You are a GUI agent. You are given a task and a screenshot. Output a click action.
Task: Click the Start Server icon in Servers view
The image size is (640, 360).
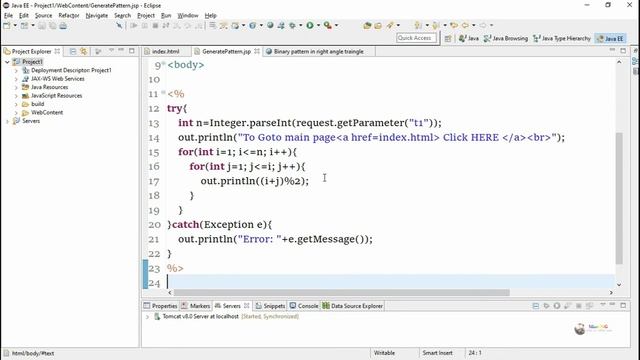point(557,306)
